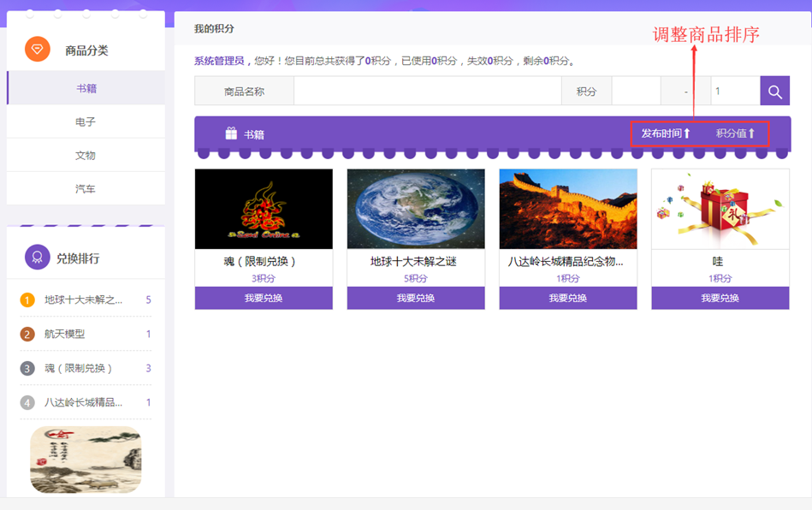
Task: Click the maximum 积分 field containing 1
Action: [x=735, y=91]
